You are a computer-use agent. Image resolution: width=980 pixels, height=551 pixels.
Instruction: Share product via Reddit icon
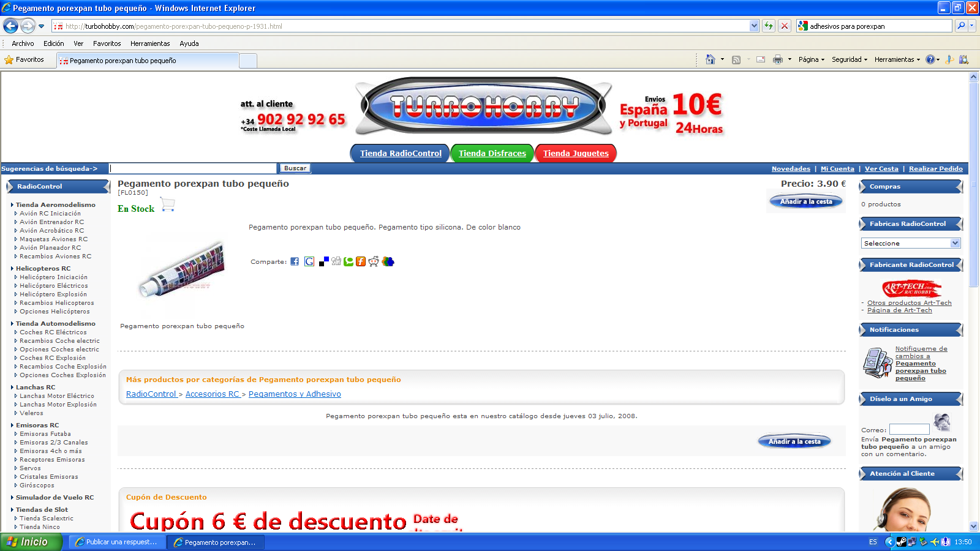pos(374,261)
